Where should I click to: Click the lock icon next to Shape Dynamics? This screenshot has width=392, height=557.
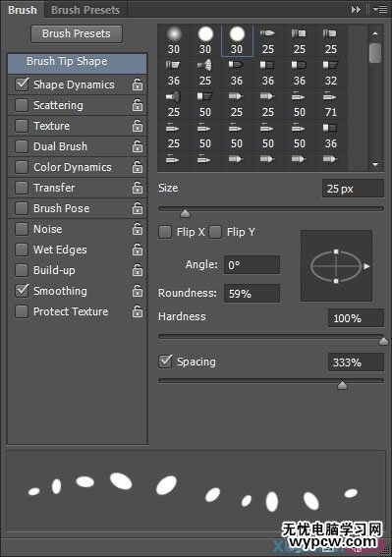(x=138, y=84)
